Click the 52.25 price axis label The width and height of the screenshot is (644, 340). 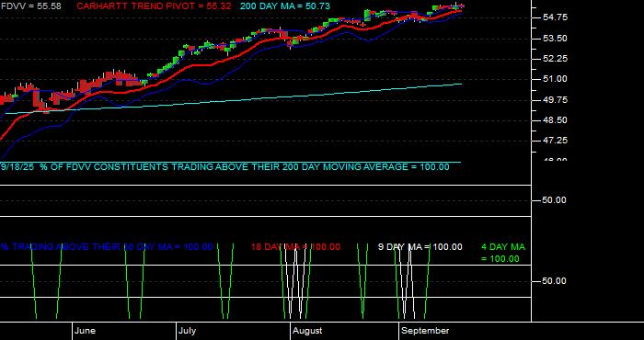[555, 59]
